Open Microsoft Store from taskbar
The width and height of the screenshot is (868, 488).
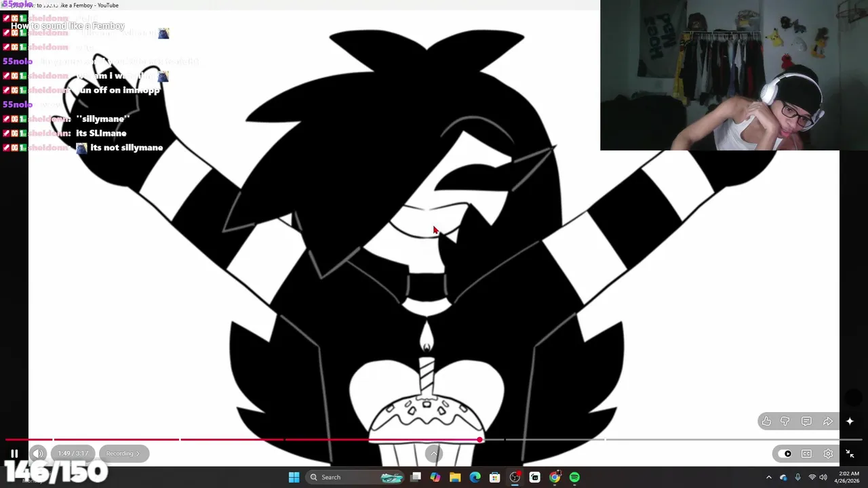pos(495,477)
